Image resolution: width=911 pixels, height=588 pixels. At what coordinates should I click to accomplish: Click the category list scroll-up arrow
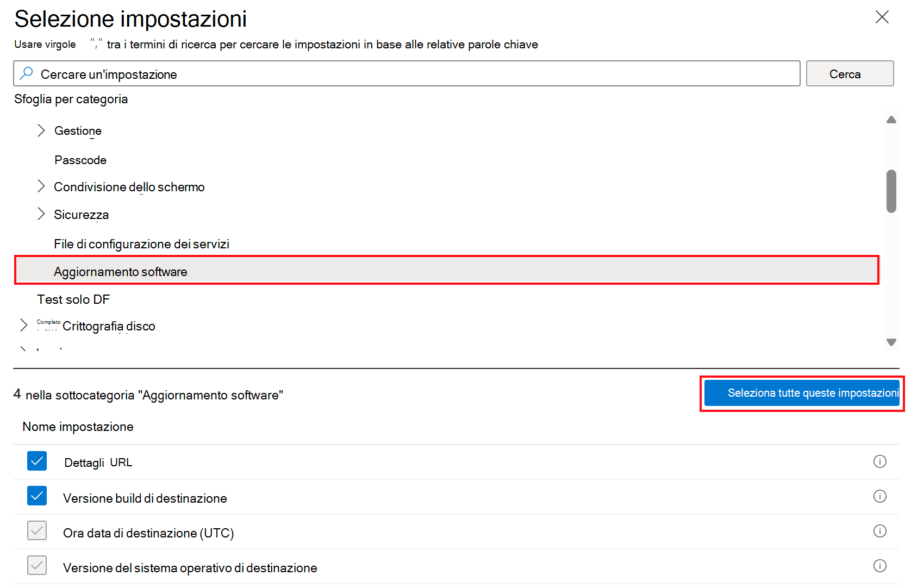[891, 120]
